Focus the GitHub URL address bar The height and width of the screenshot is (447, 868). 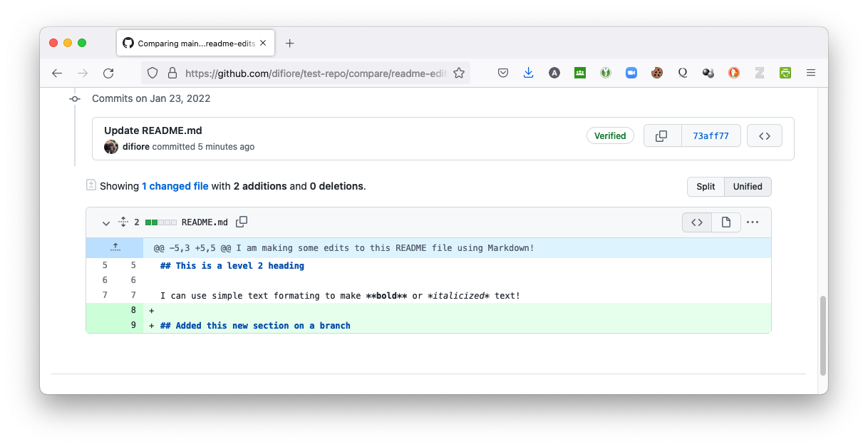click(x=314, y=73)
